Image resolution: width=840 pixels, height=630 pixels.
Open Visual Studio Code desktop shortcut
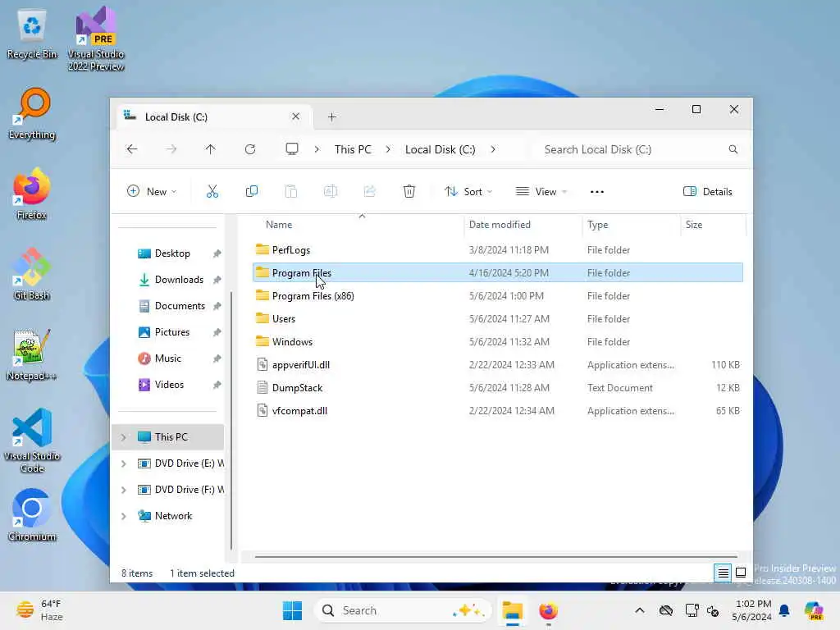pos(32,441)
